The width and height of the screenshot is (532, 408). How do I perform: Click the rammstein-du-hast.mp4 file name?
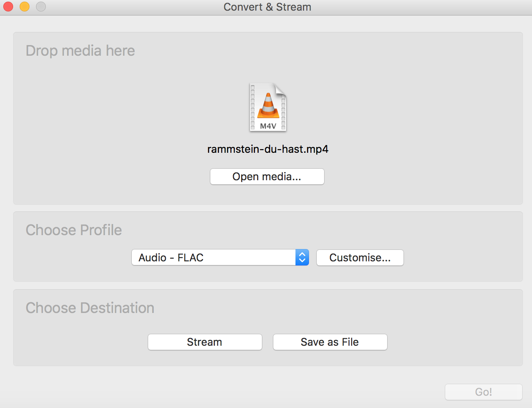(x=268, y=149)
